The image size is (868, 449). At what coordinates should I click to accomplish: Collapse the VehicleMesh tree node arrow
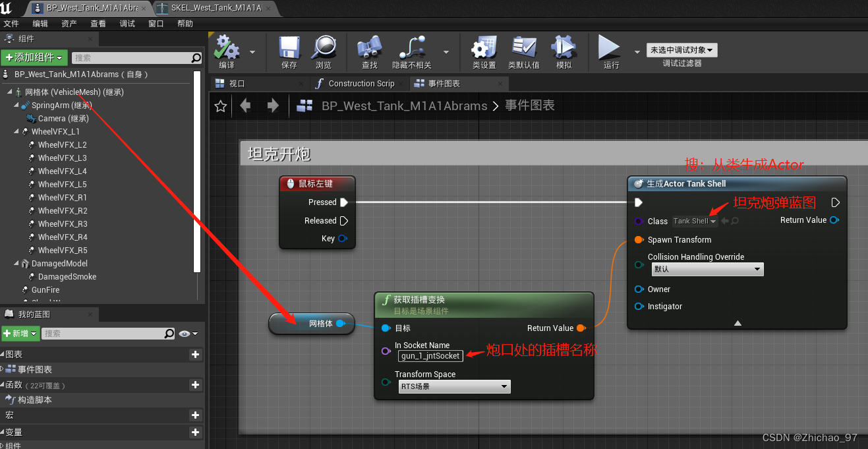(x=10, y=92)
